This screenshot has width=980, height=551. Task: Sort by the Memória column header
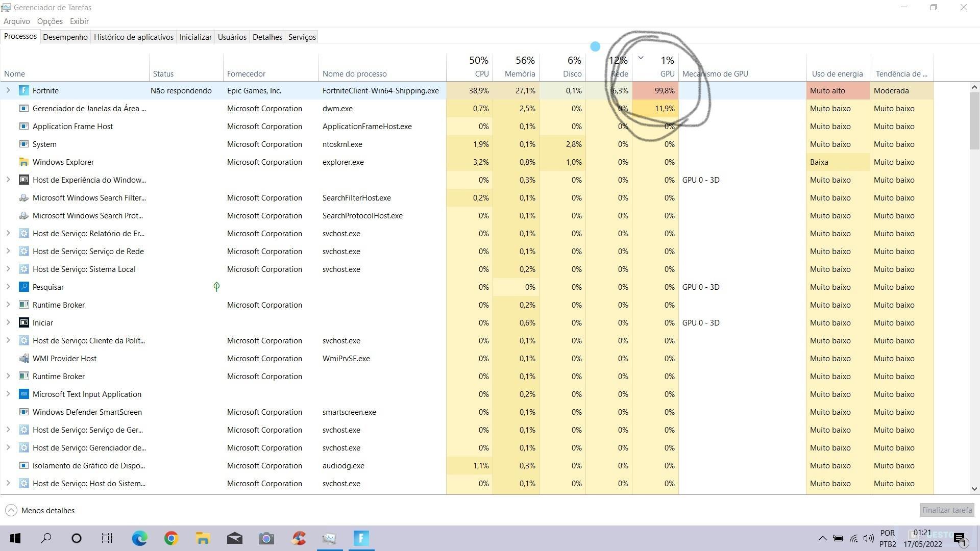pyautogui.click(x=516, y=67)
